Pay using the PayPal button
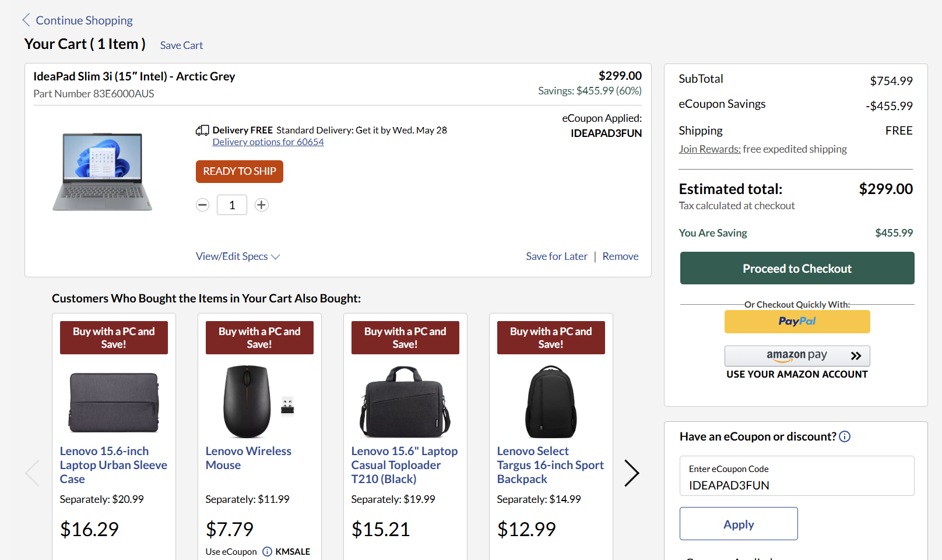The height and width of the screenshot is (560, 942). tap(797, 322)
